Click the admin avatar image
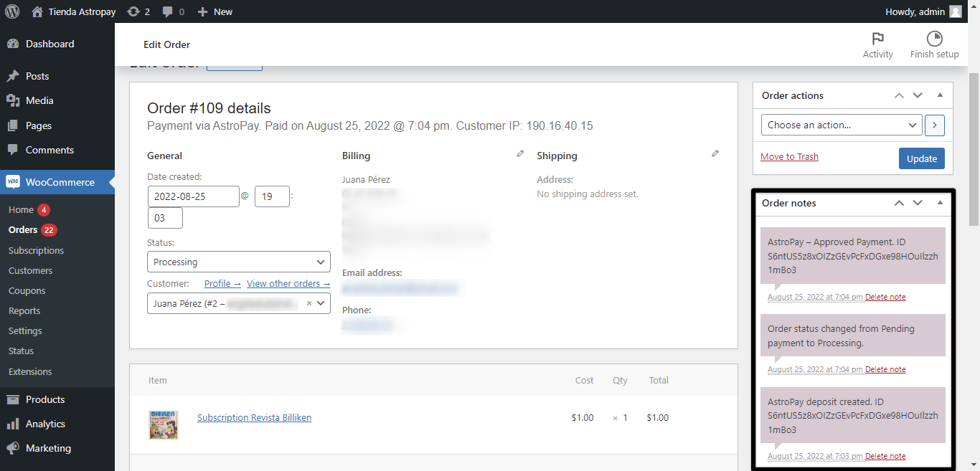Screen dimensions: 980x471 pyautogui.click(x=956, y=11)
